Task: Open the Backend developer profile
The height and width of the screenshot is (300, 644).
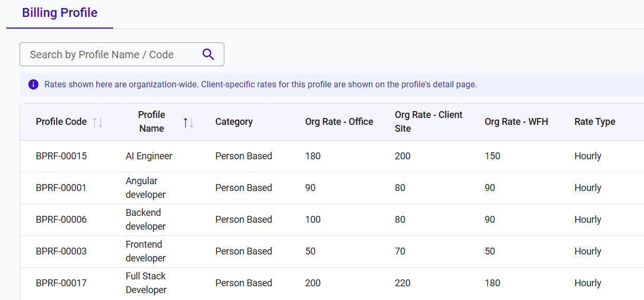Action: click(146, 220)
